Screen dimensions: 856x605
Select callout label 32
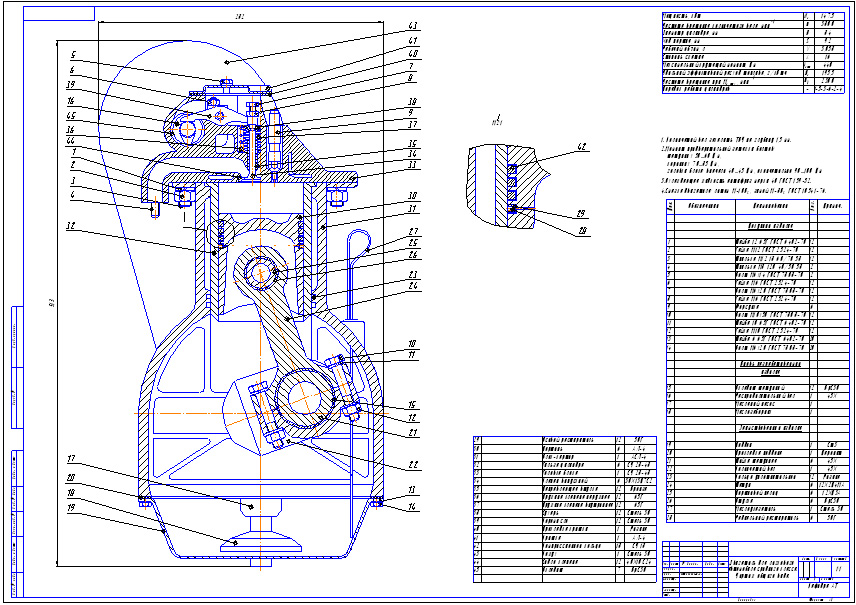coord(70,226)
